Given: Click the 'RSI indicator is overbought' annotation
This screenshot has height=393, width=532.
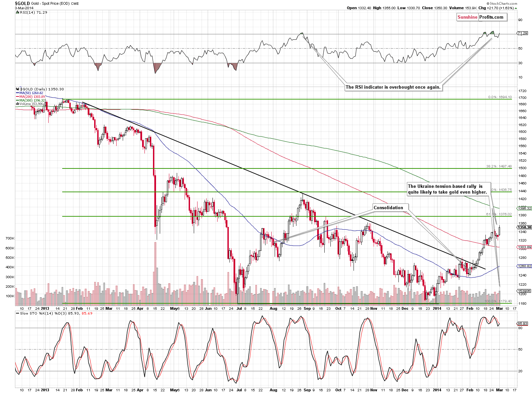Looking at the screenshot, I should coord(393,87).
